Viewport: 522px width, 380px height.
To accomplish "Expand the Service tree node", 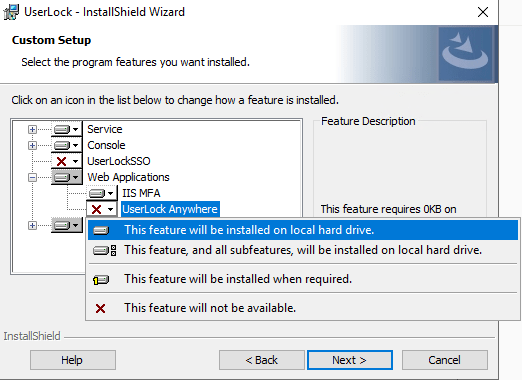I will coord(32,129).
